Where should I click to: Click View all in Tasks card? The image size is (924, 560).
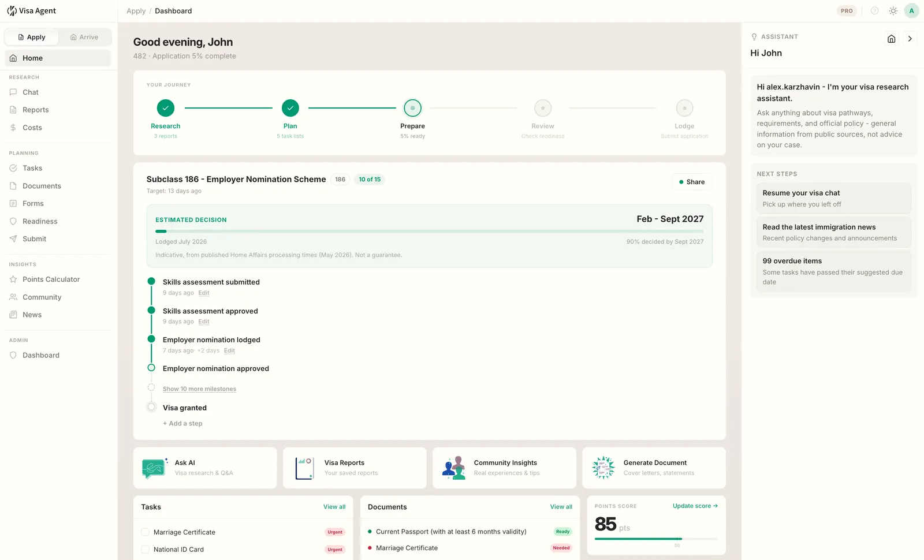tap(334, 507)
